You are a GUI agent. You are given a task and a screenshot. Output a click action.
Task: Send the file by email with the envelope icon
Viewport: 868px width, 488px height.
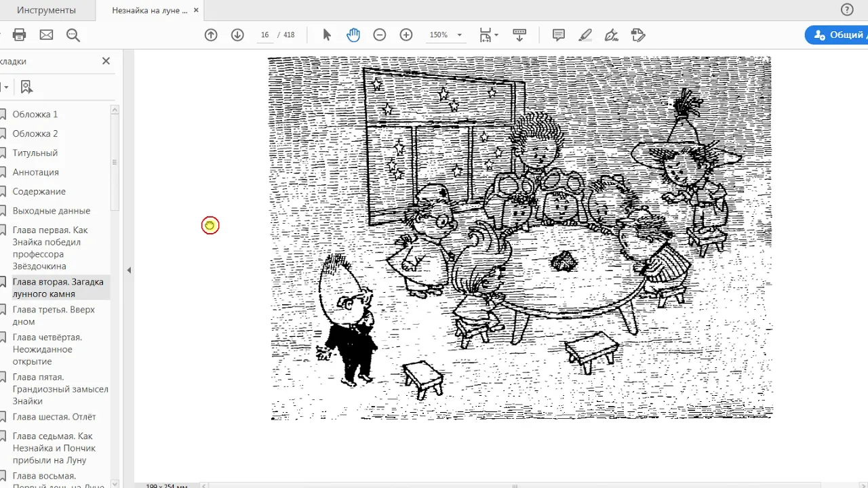tap(46, 35)
